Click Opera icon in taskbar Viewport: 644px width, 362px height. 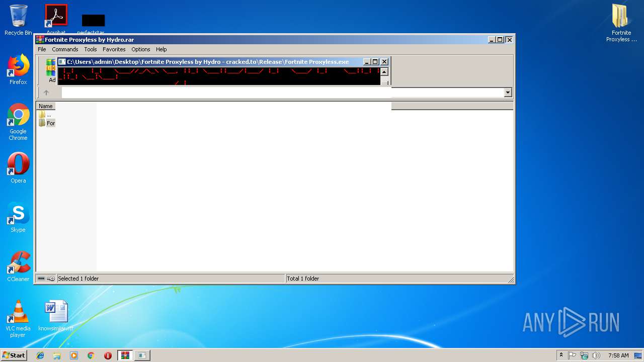tap(108, 355)
